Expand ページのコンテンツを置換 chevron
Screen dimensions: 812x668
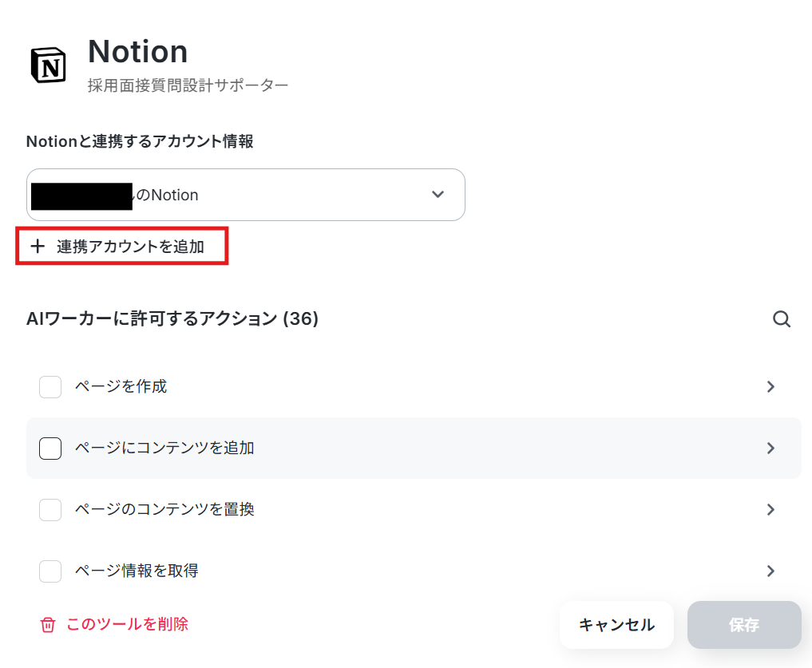tap(770, 510)
